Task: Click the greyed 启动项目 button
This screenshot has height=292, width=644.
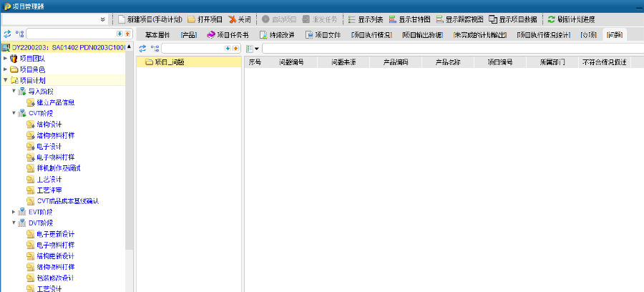Action: (279, 19)
